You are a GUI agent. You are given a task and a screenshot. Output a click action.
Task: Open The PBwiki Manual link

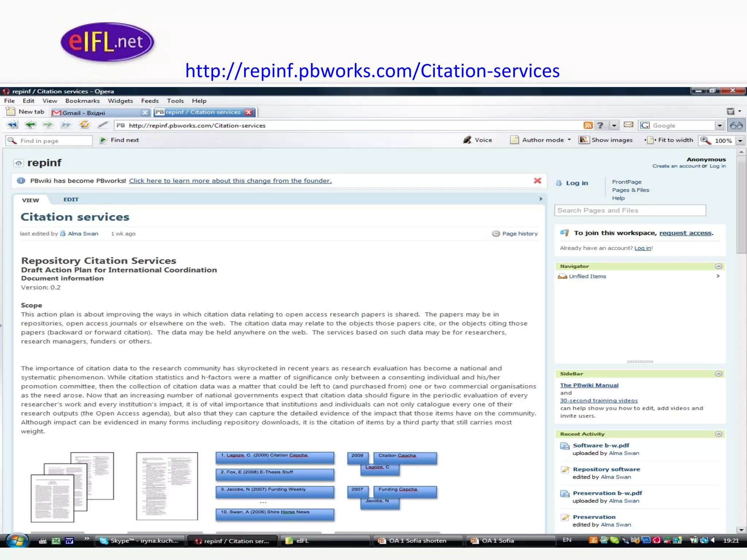[x=589, y=385]
